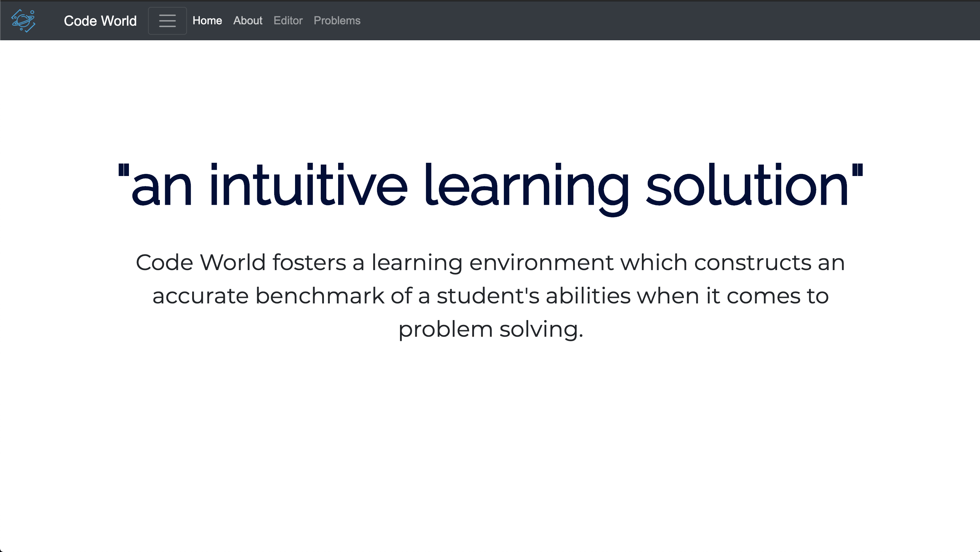This screenshot has height=552, width=980.
Task: Toggle the hamburger navigation menu button
Action: click(167, 20)
